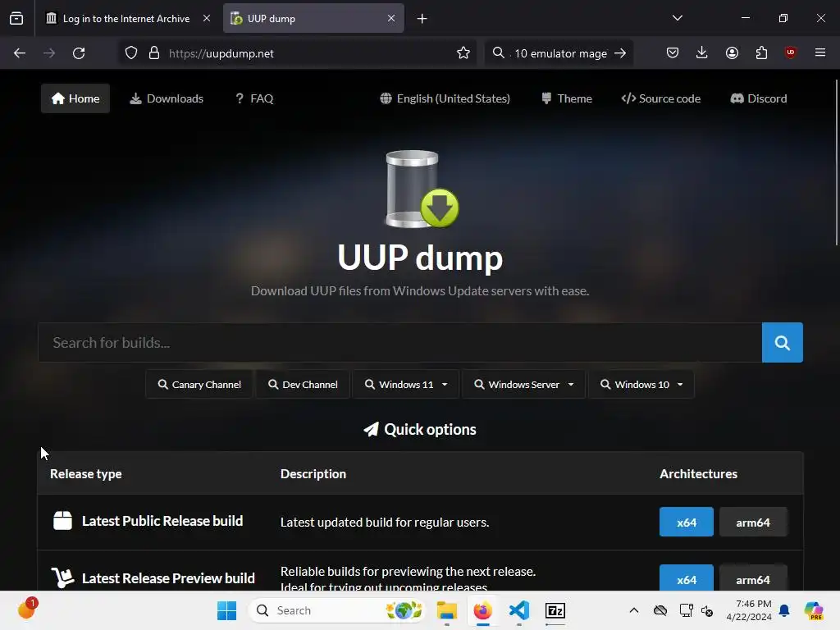Open tracking protection shield info
840x630 pixels.
pos(131,53)
